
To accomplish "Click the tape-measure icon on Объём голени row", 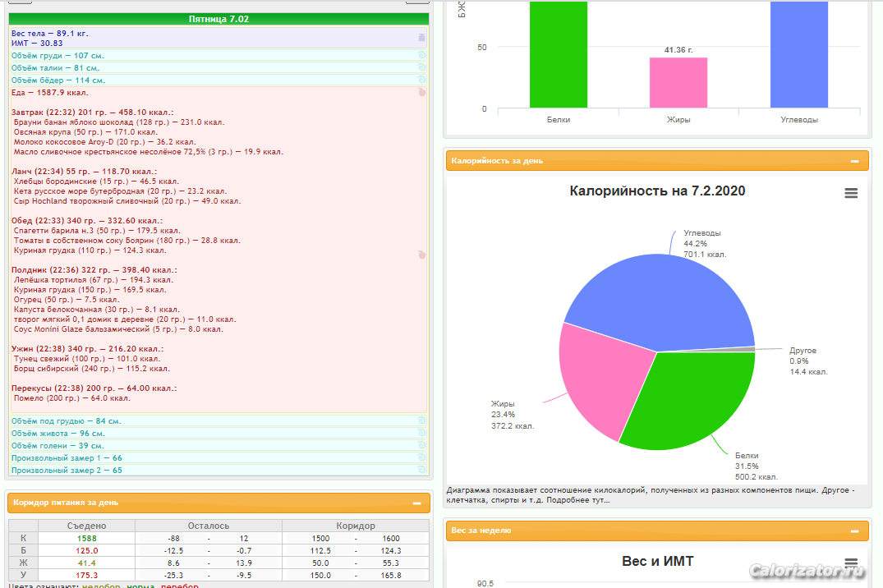I will pos(421,445).
